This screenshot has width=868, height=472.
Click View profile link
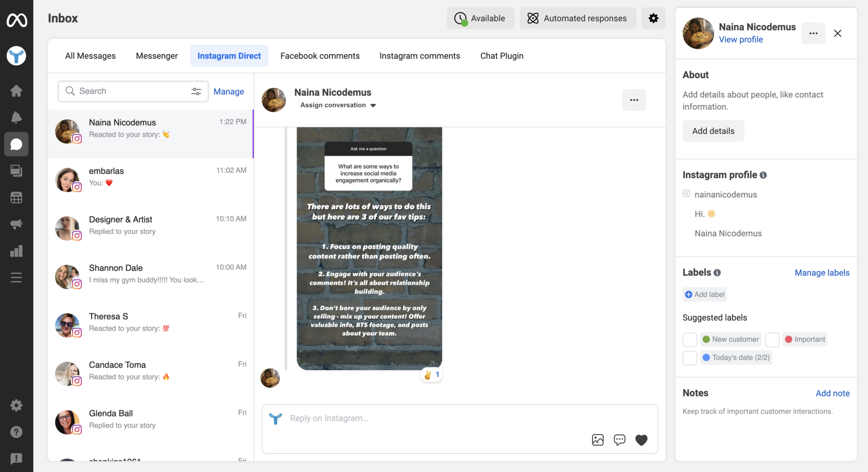pos(740,39)
